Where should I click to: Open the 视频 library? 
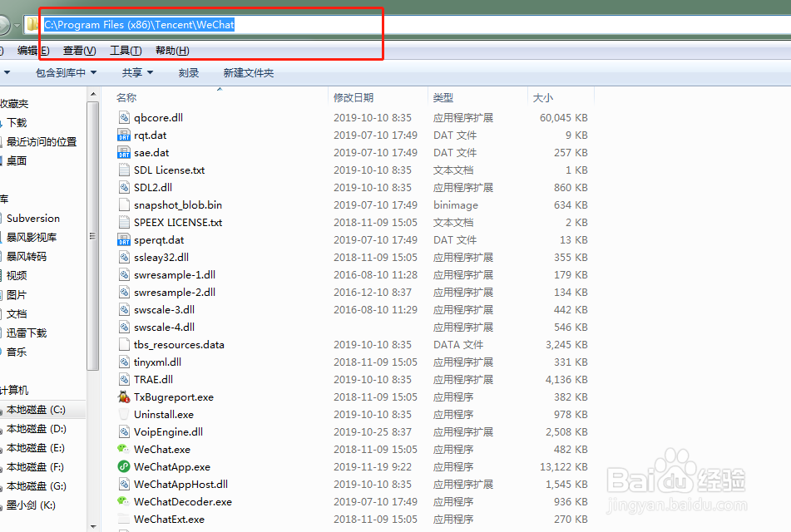coord(17,275)
